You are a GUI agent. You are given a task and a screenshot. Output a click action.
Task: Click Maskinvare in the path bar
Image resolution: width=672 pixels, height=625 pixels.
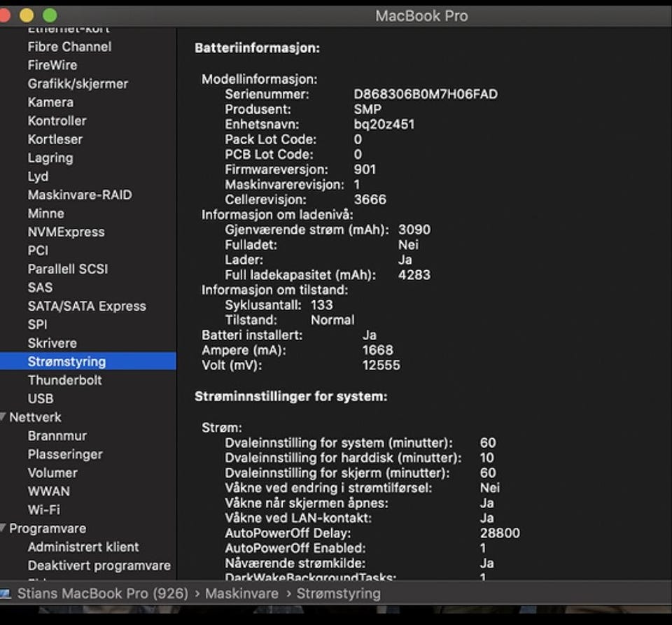241,594
